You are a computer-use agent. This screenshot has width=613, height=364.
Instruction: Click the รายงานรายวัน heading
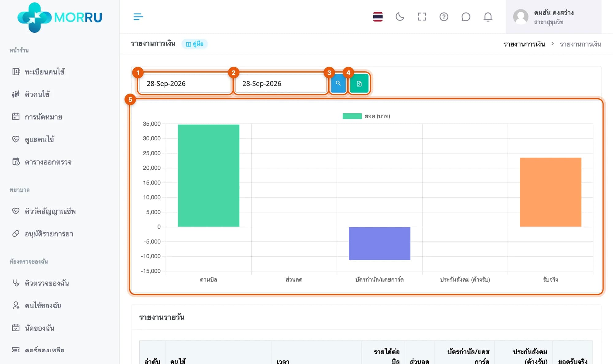point(162,317)
